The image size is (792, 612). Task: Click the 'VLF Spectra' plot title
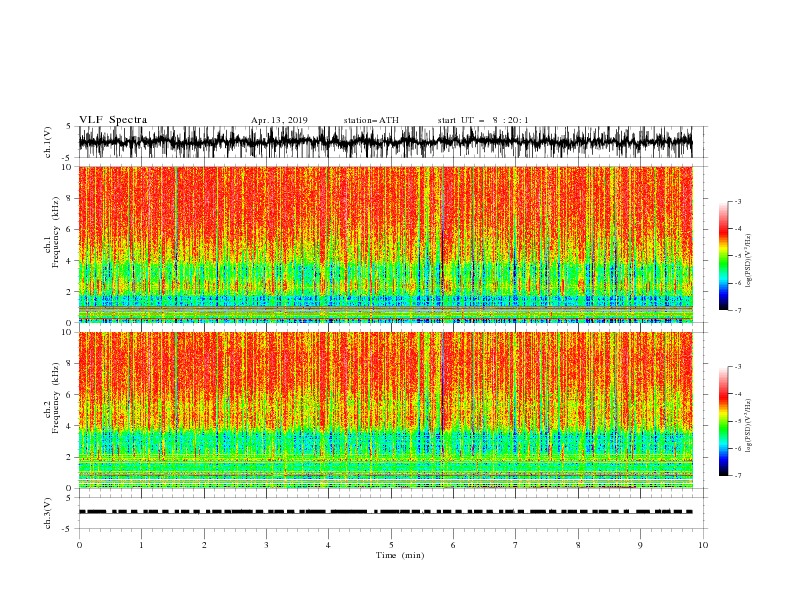(113, 120)
